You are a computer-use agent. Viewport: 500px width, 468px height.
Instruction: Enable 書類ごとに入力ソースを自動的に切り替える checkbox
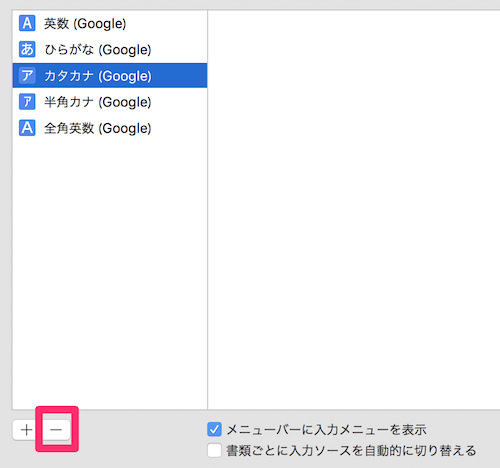click(214, 450)
